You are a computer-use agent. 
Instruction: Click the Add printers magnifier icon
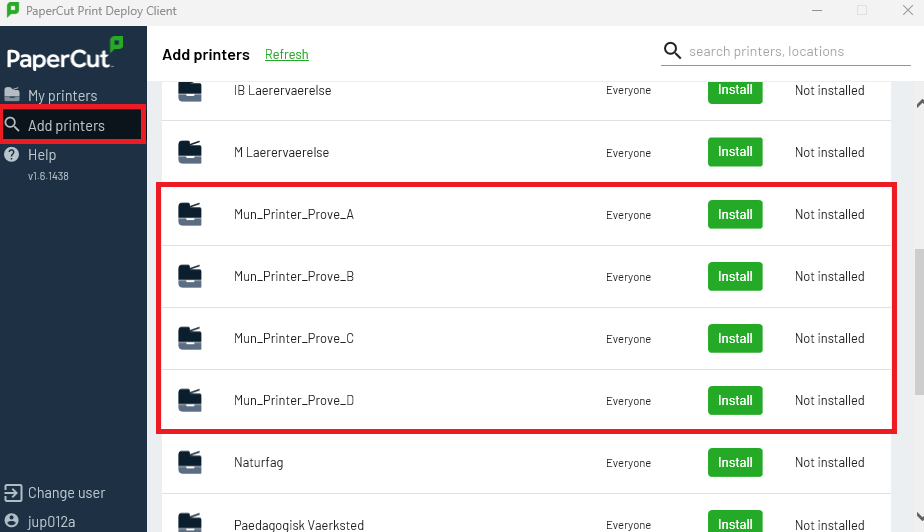(x=12, y=124)
